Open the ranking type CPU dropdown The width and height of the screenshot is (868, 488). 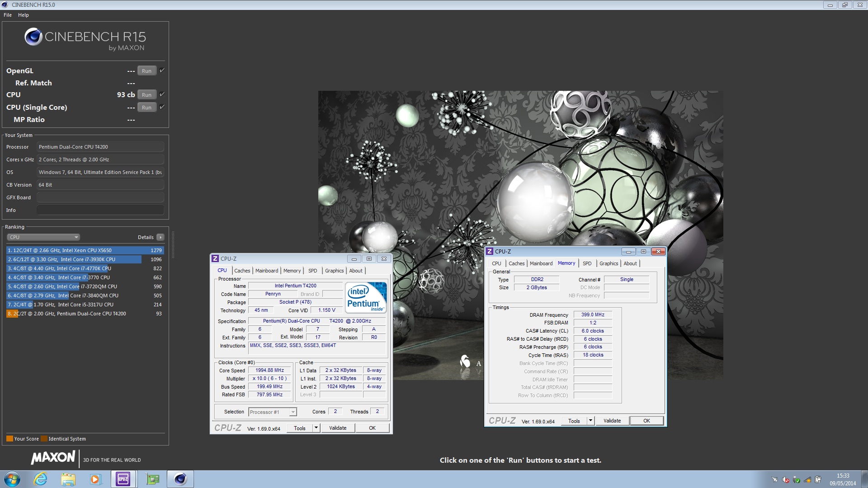(x=43, y=237)
